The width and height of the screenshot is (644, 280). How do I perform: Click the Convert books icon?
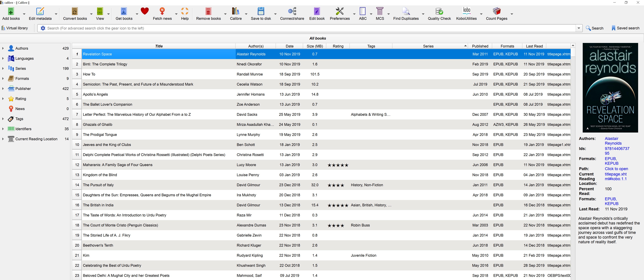click(x=75, y=11)
